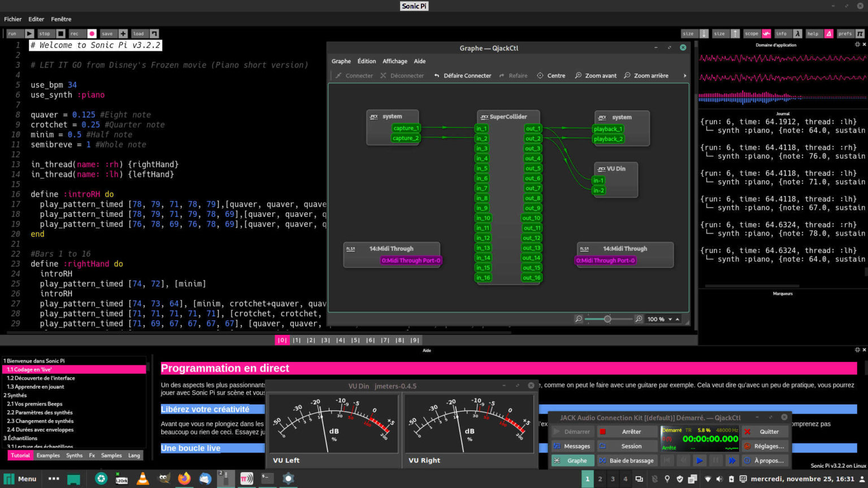Click the rec record icon in Sonic Pi
Image resolution: width=868 pixels, height=488 pixels.
(x=92, y=33)
